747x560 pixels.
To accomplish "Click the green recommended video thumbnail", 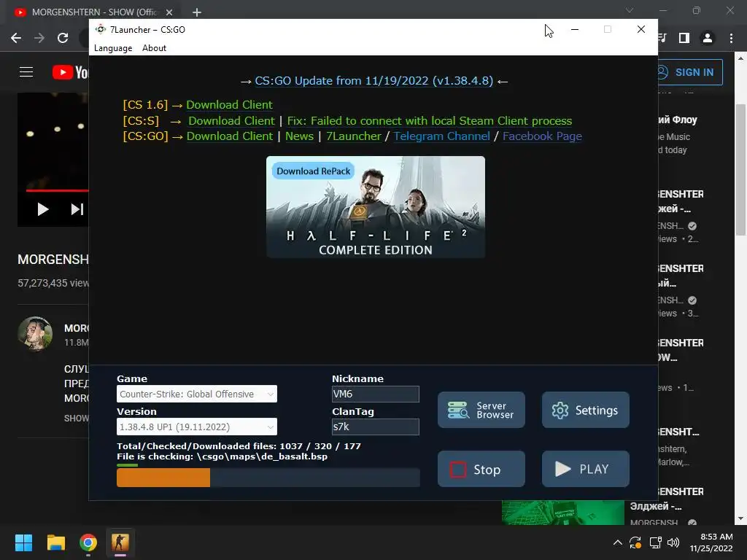I will 563,513.
